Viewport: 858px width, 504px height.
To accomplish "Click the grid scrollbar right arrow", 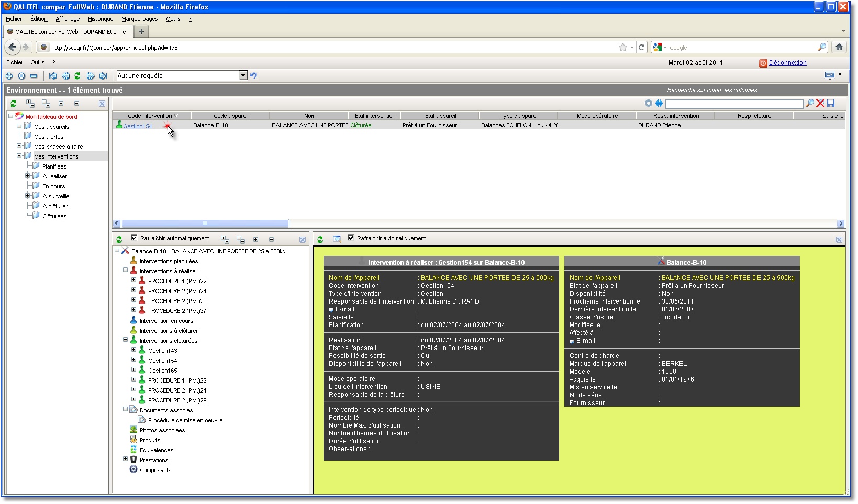I will tap(841, 223).
